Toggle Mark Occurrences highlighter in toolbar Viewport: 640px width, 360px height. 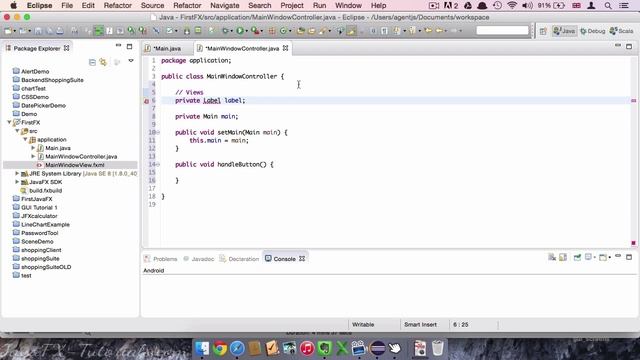click(x=351, y=31)
